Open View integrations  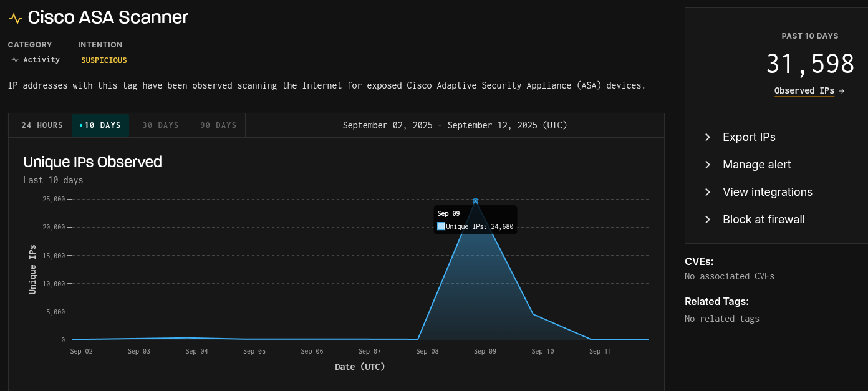768,191
